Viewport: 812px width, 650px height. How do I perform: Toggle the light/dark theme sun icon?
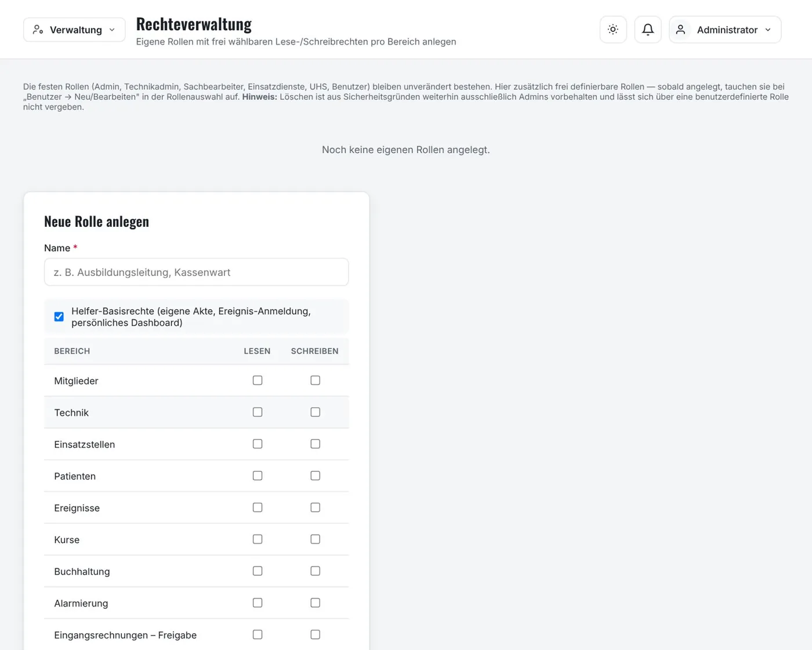coord(613,30)
